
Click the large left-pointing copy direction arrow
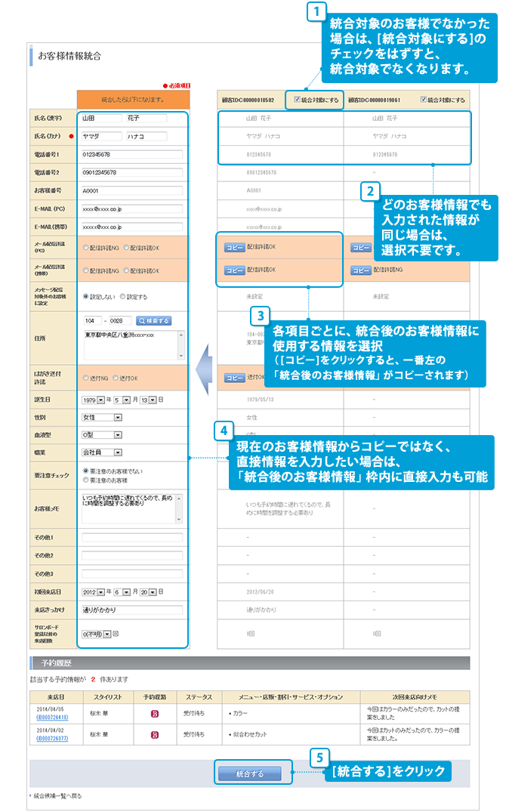coord(203,366)
